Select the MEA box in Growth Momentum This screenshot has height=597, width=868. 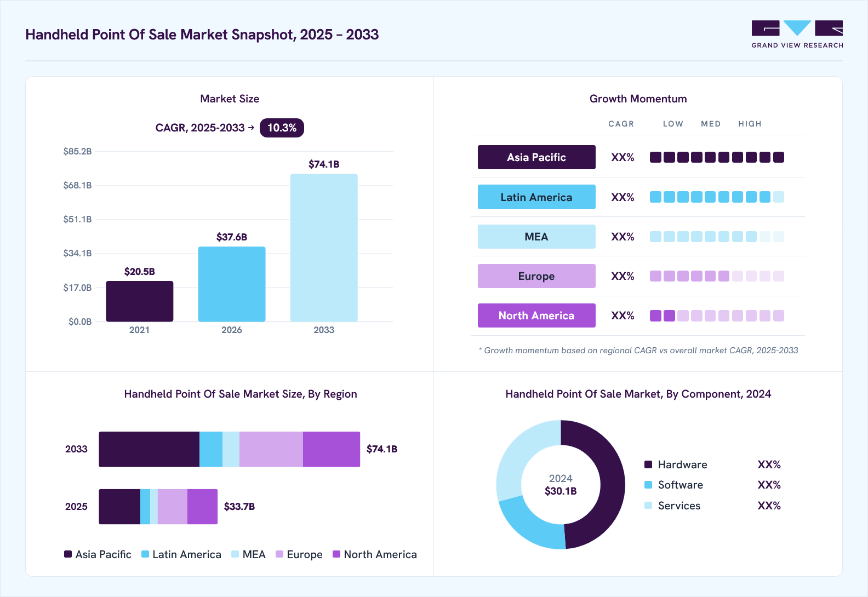tap(536, 237)
